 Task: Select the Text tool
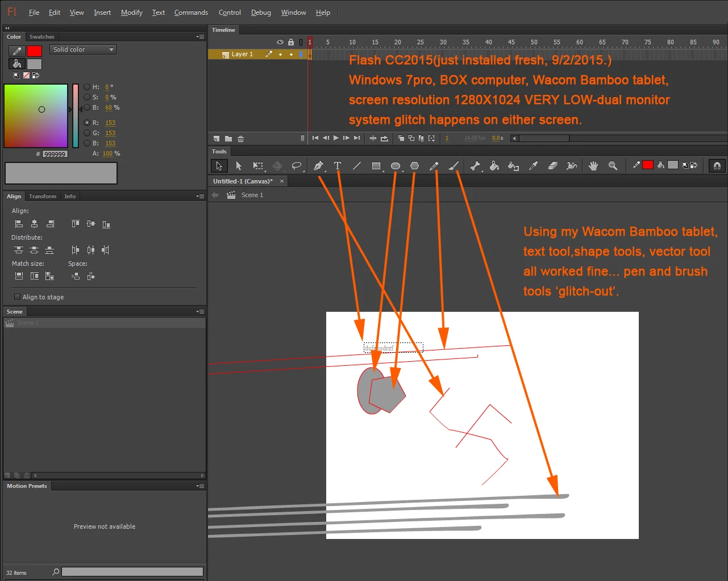[338, 166]
